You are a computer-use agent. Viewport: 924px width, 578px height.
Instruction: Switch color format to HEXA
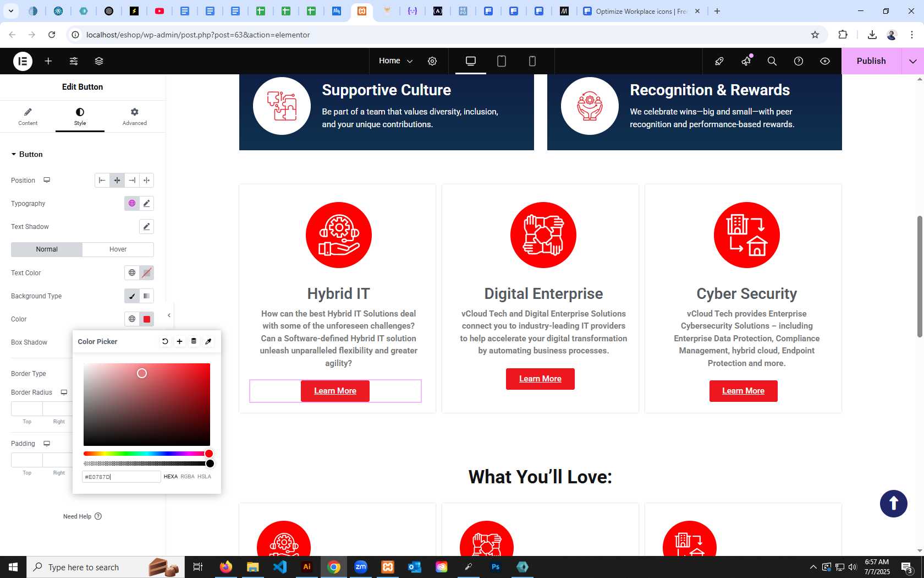click(x=170, y=477)
